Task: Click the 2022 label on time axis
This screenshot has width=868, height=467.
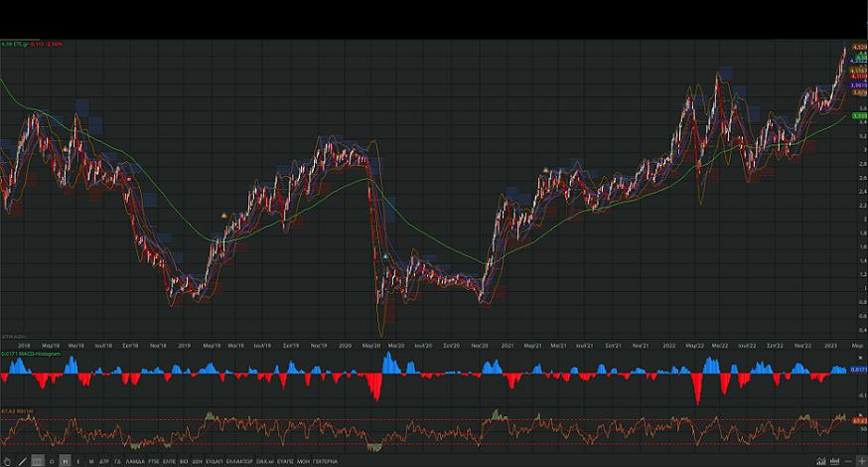Action: (x=668, y=345)
